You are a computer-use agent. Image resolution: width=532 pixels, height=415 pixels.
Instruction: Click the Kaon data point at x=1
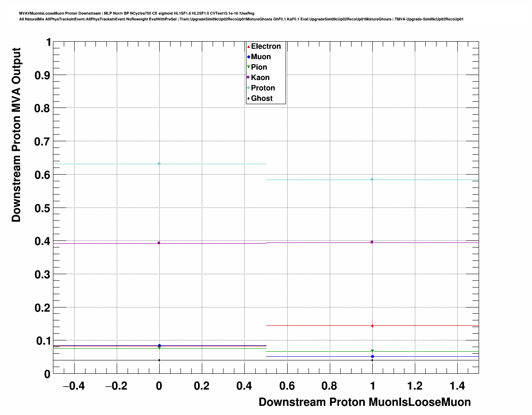pyautogui.click(x=372, y=242)
